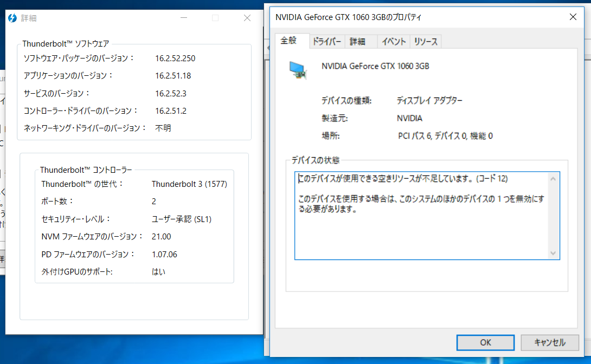Switch to the 全般 tab
The width and height of the screenshot is (591, 364).
pos(288,40)
